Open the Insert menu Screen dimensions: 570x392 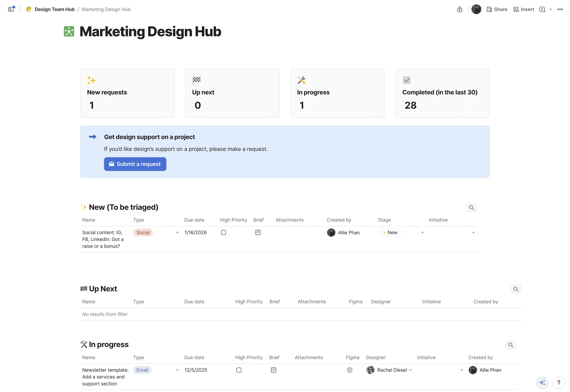(523, 9)
